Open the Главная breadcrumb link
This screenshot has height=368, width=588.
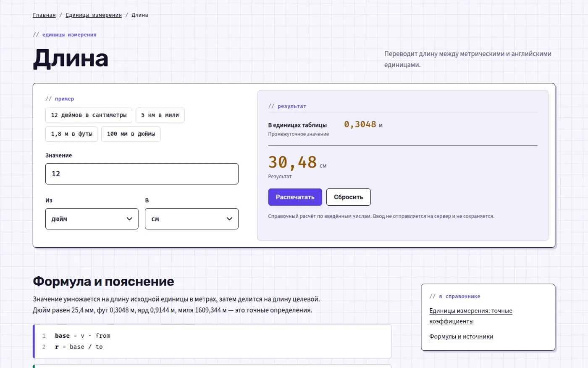click(x=44, y=15)
